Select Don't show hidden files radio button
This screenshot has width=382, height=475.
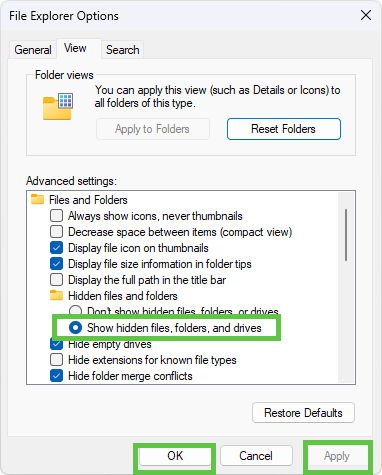tap(75, 311)
